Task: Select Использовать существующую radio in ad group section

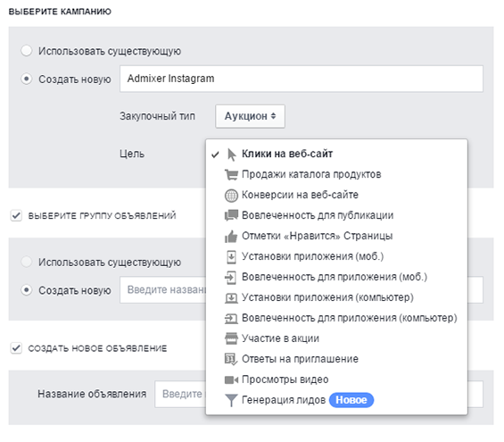Action: coord(27,262)
